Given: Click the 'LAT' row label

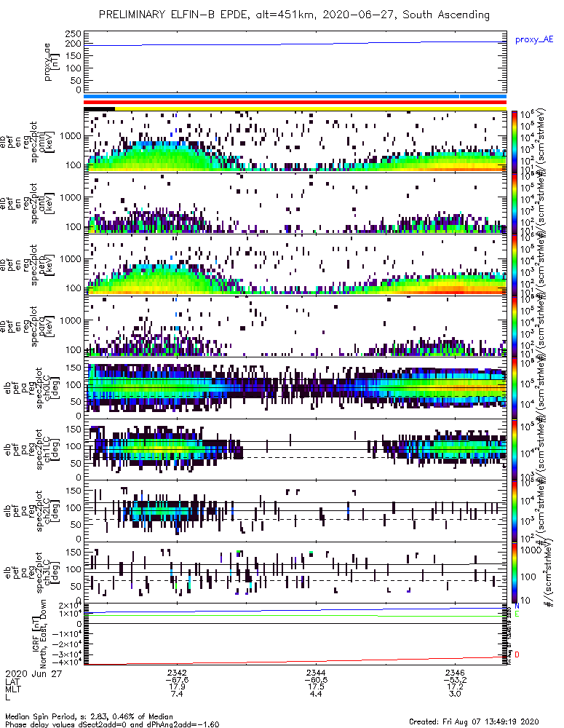Looking at the screenshot, I should click(x=12, y=681).
